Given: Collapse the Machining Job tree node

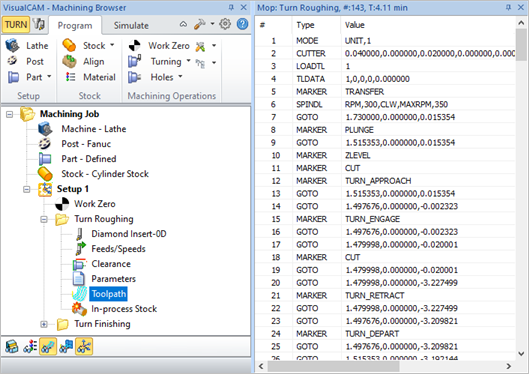Looking at the screenshot, I should 9,114.
